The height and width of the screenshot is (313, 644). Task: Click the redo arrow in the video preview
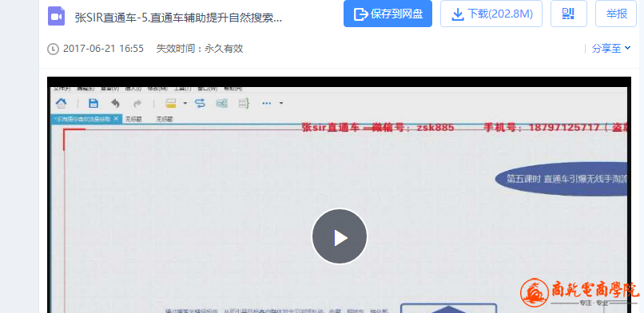coord(137,103)
